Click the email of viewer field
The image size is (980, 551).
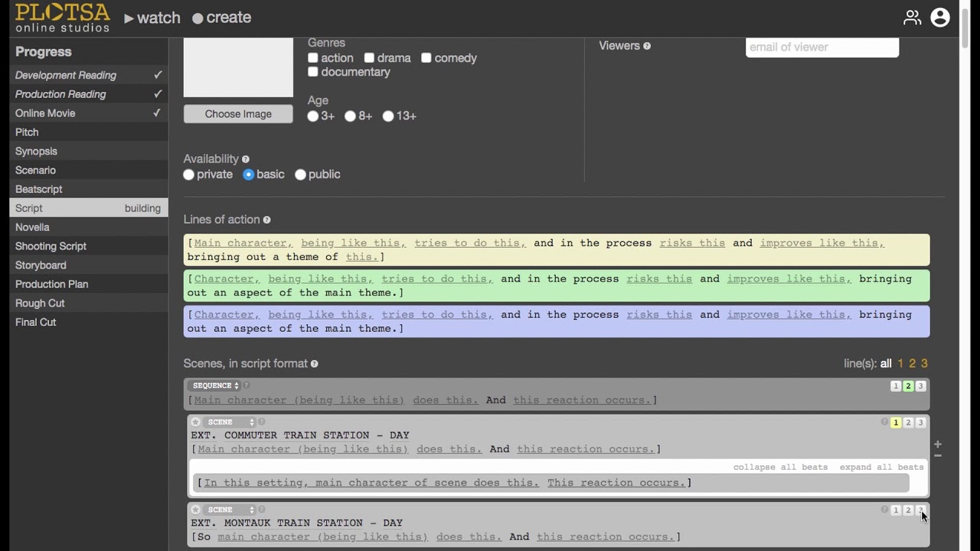tap(822, 47)
